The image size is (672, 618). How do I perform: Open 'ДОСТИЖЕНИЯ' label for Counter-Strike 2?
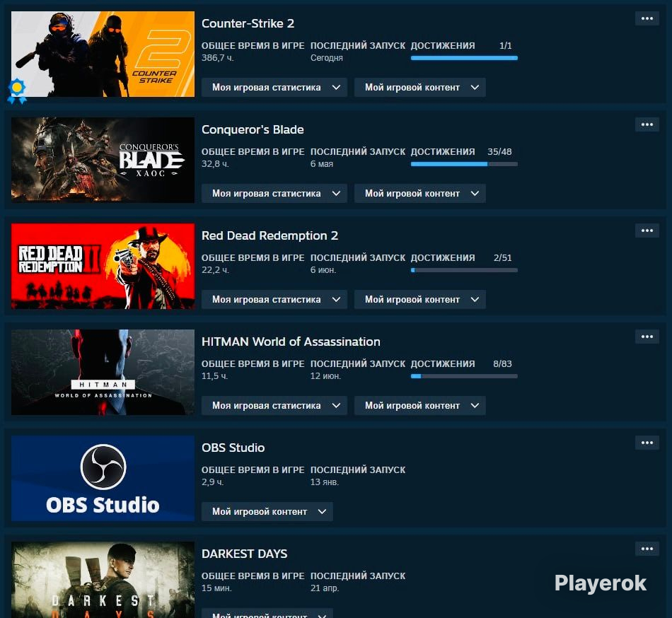pos(443,46)
